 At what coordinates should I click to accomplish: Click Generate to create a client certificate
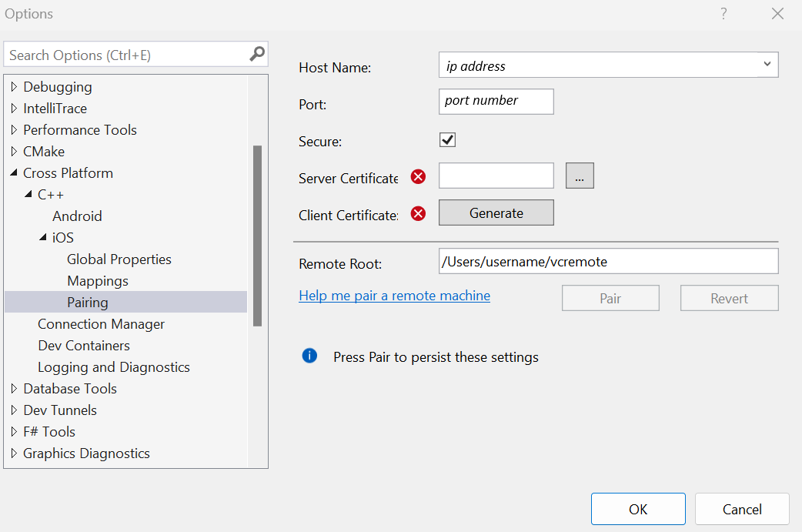click(x=496, y=213)
